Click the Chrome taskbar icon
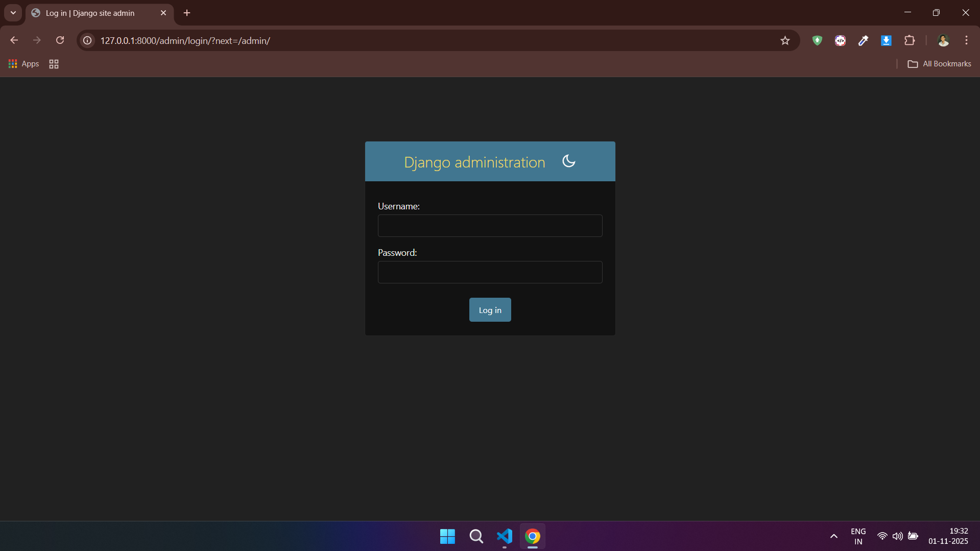This screenshot has height=551, width=980. click(533, 536)
